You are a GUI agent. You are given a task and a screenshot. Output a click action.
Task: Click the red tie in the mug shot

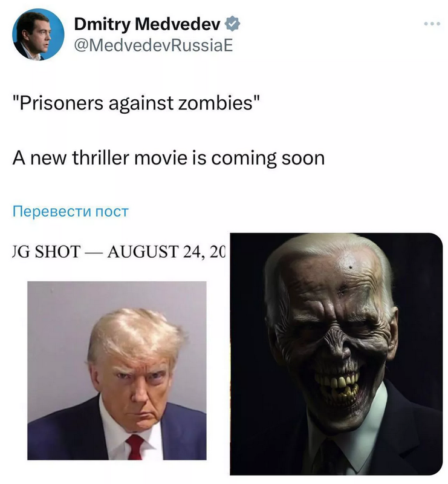135,446
